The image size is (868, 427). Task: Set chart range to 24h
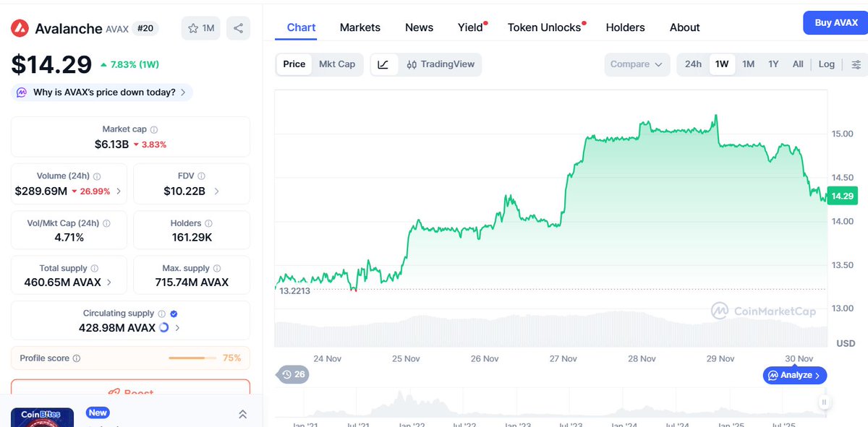(693, 64)
